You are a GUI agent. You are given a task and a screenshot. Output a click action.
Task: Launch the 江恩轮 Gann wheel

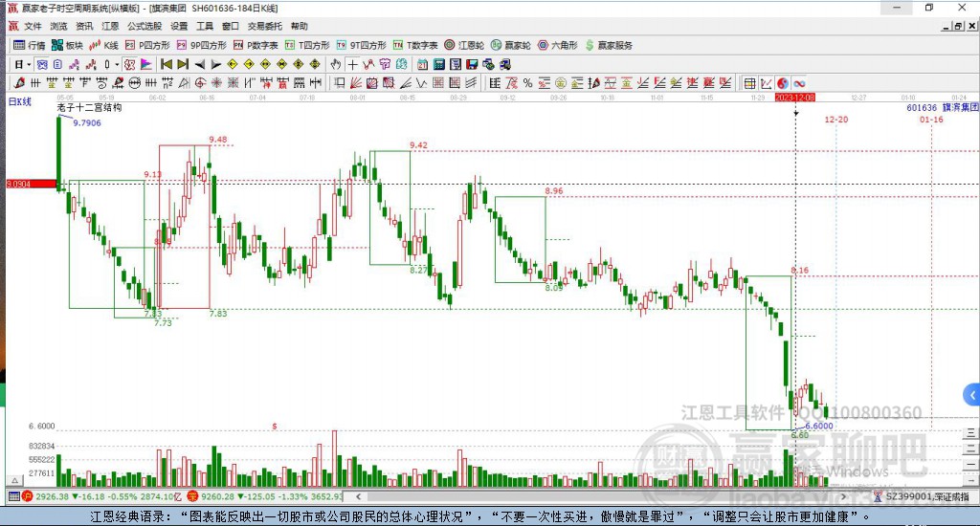point(464,45)
